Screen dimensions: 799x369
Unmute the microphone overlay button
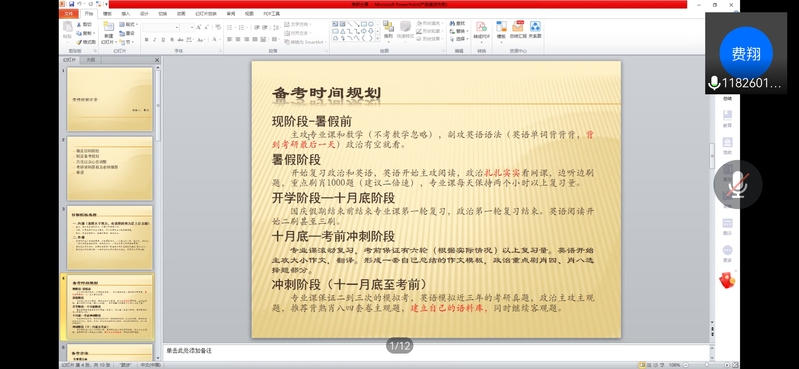point(737,184)
